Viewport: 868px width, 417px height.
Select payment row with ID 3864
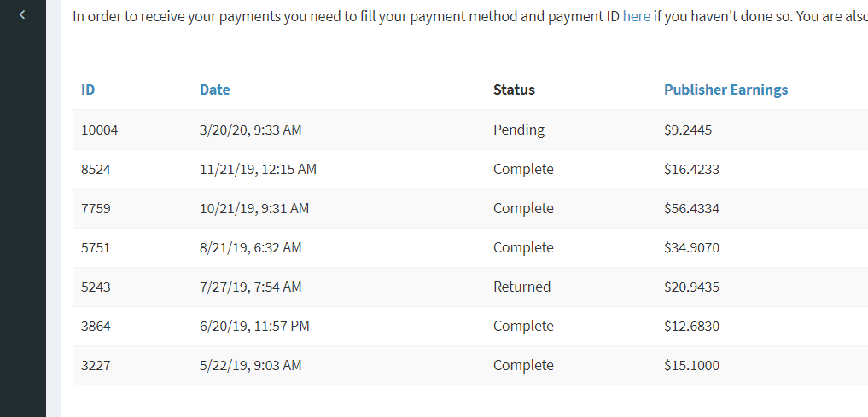(96, 327)
